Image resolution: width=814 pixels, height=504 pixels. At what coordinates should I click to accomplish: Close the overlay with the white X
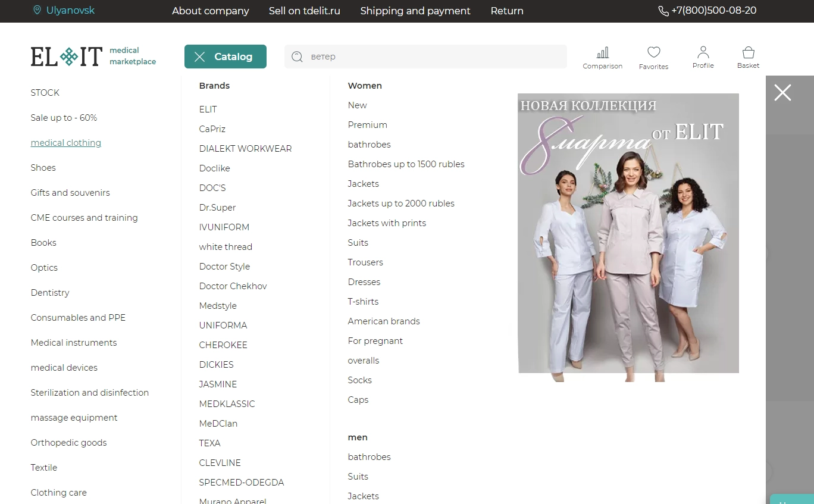782,92
